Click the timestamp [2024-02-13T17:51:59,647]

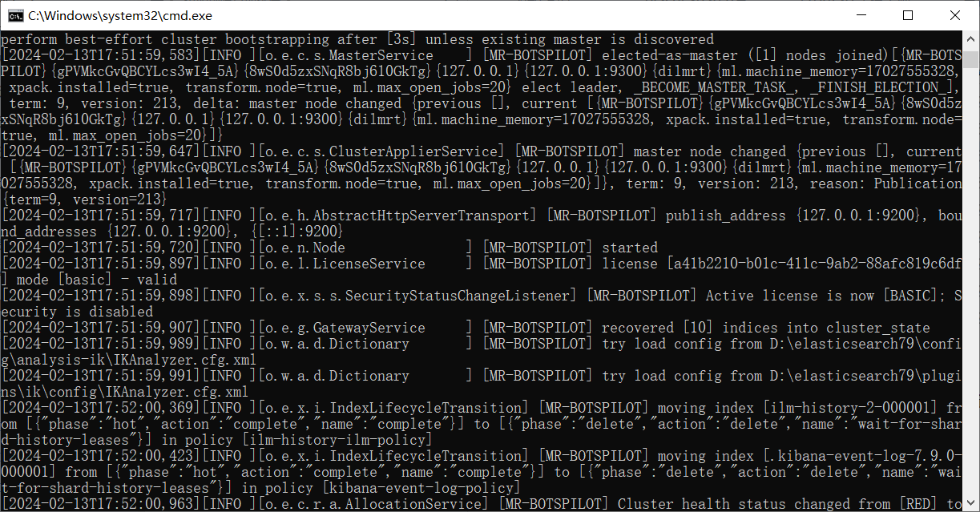[101, 151]
